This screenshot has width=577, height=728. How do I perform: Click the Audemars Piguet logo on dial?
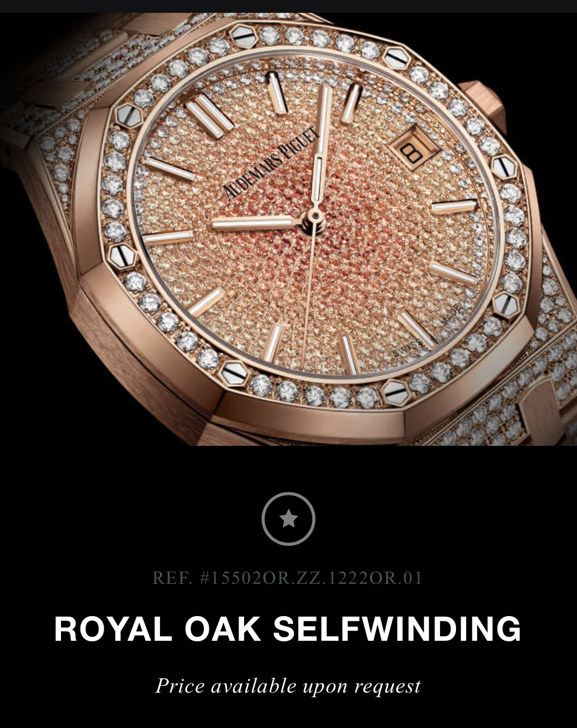click(x=271, y=162)
